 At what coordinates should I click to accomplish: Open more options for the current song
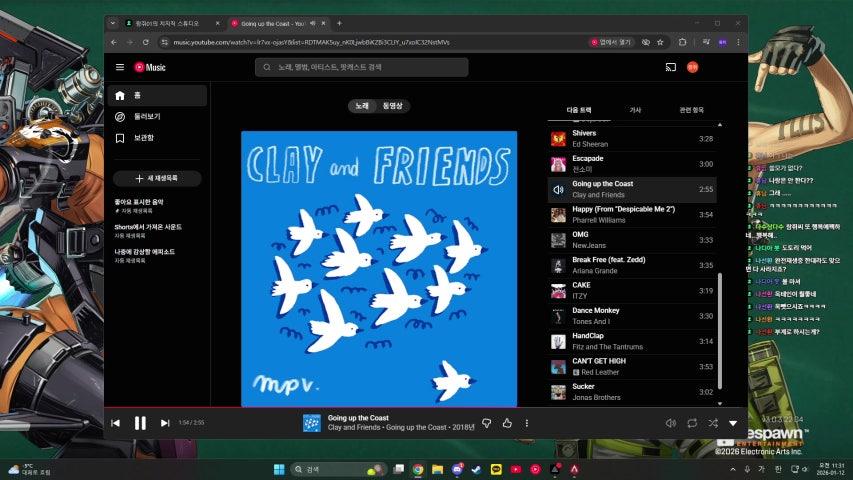point(527,423)
